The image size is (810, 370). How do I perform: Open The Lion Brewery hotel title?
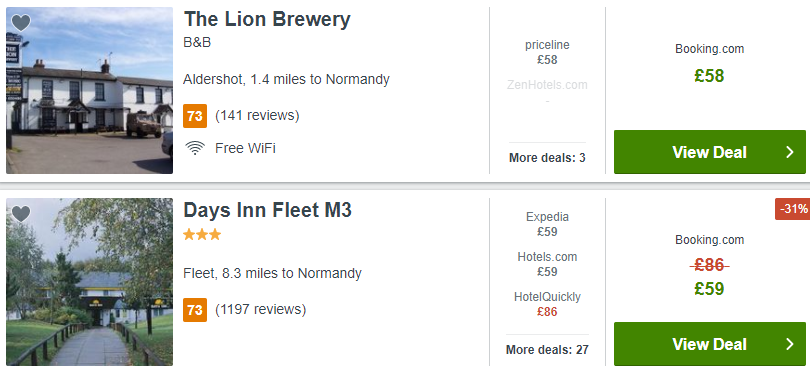(267, 20)
